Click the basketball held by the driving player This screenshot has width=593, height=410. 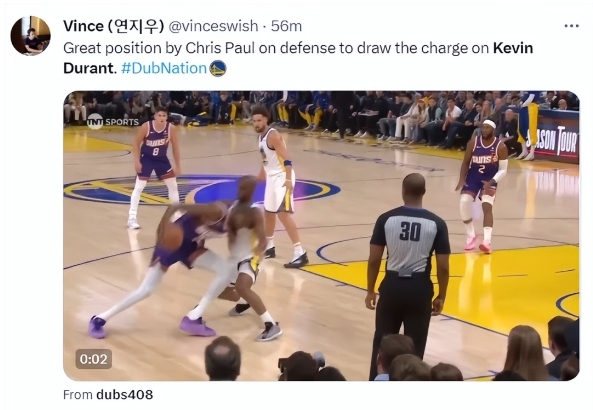[171, 237]
